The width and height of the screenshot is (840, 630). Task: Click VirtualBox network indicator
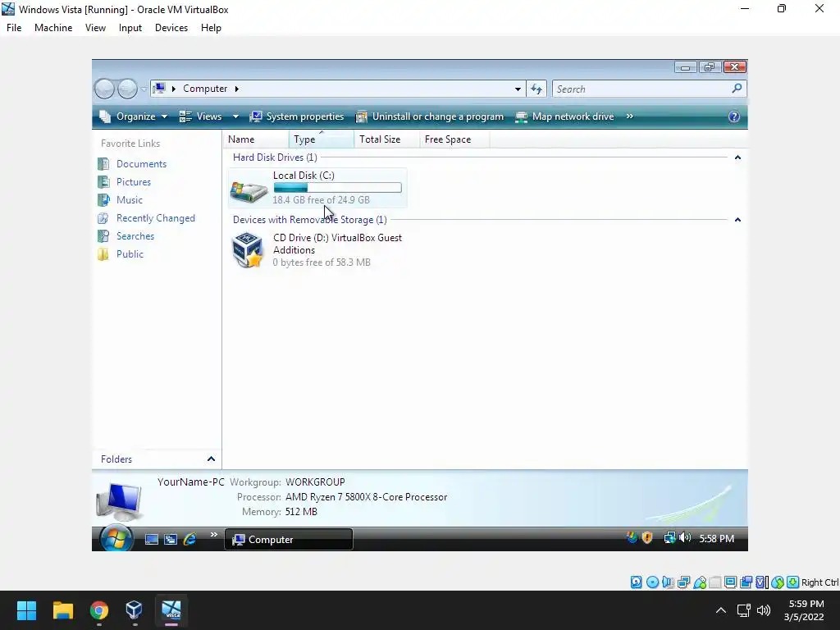pos(683,582)
